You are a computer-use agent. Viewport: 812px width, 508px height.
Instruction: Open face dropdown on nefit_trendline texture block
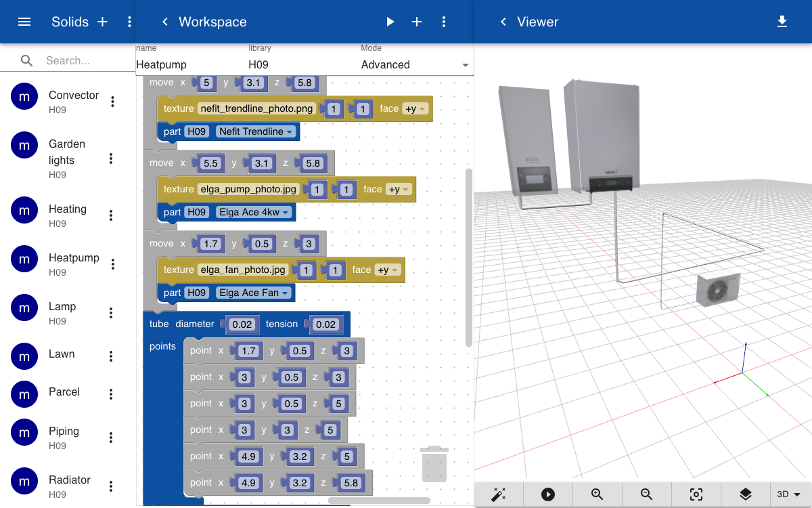[415, 109]
